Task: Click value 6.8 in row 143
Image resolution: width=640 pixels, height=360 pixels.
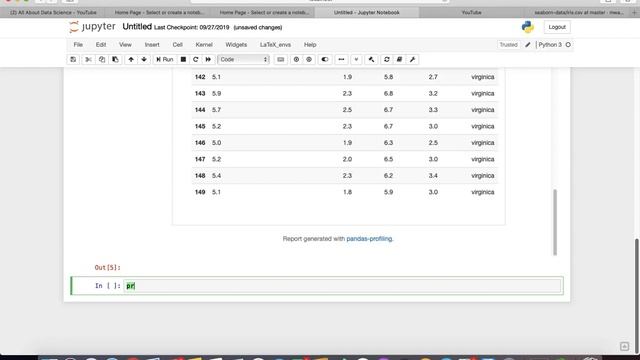Action: pyautogui.click(x=388, y=93)
